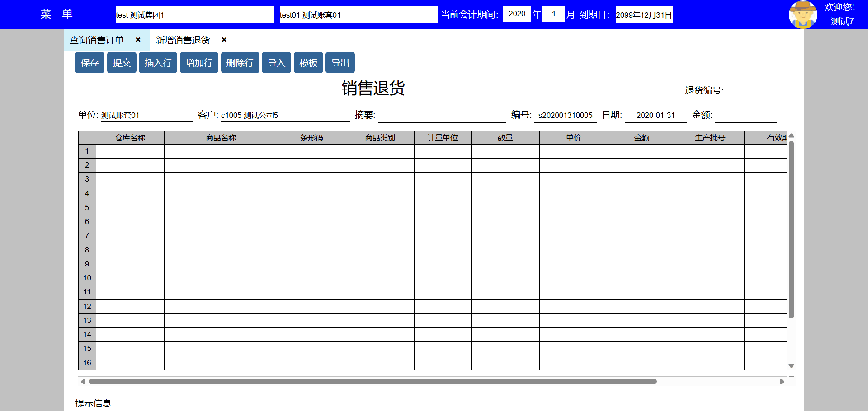Click the horizontal scrollbar thumb under table
This screenshot has height=411, width=868.
click(x=373, y=382)
